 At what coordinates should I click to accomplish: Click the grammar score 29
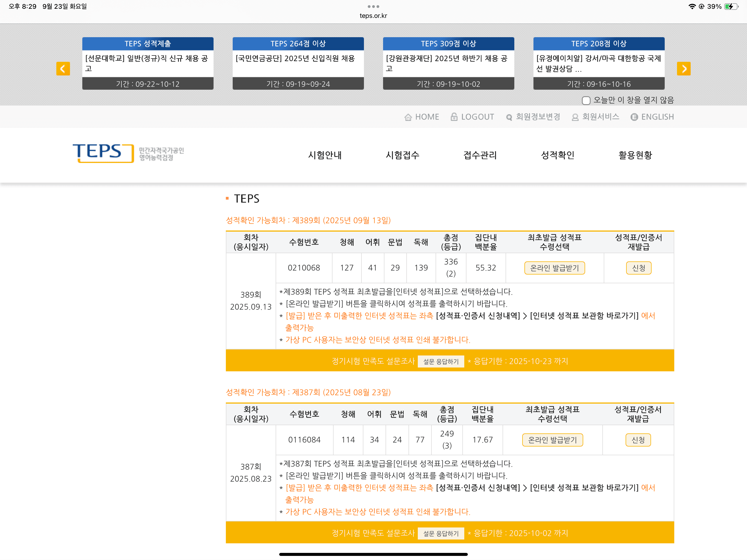point(395,268)
